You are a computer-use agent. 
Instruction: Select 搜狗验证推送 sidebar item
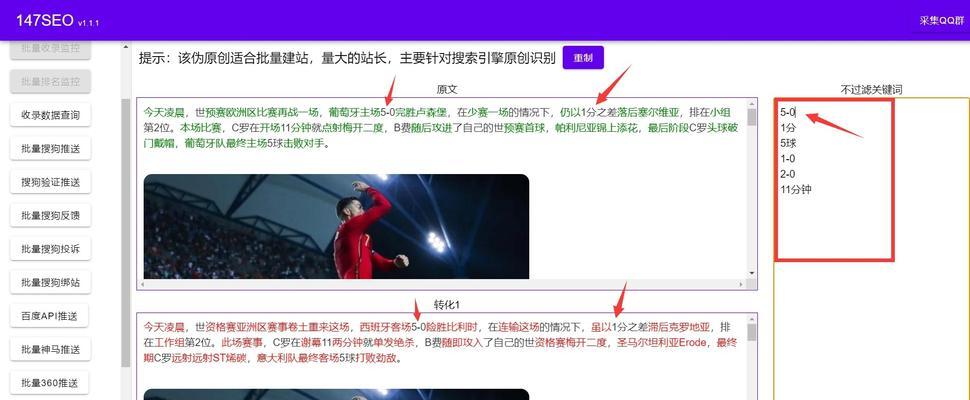coord(51,182)
